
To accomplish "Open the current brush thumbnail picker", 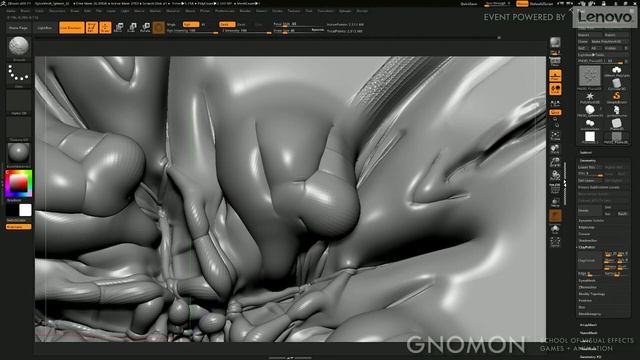I will (x=18, y=47).
